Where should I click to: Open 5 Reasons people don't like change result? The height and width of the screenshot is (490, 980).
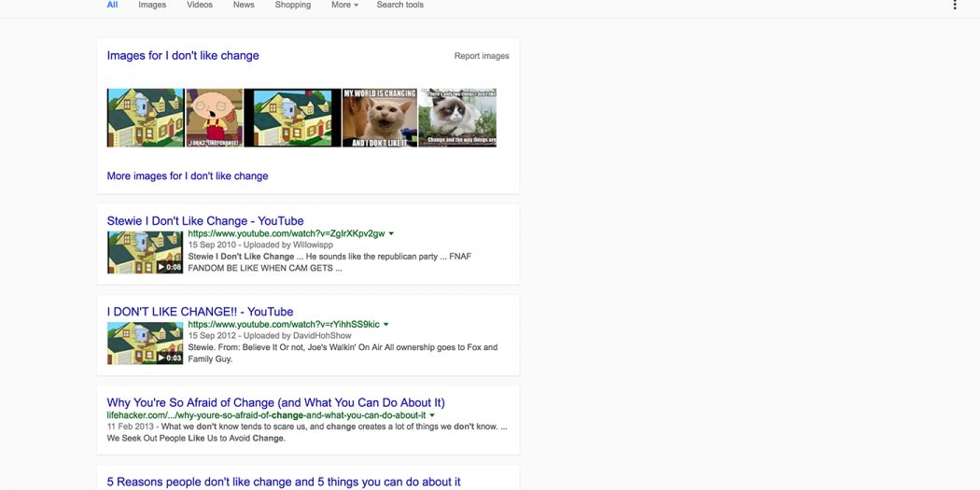[x=284, y=482]
